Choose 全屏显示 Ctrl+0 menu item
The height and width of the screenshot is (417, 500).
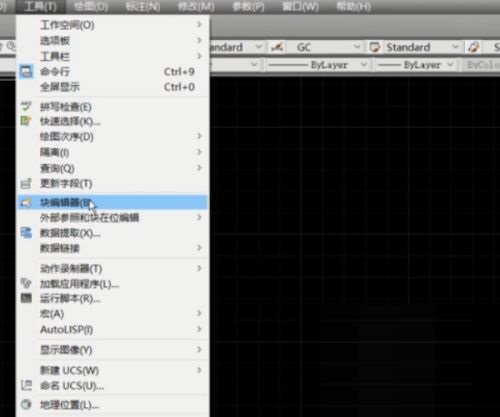tap(113, 87)
